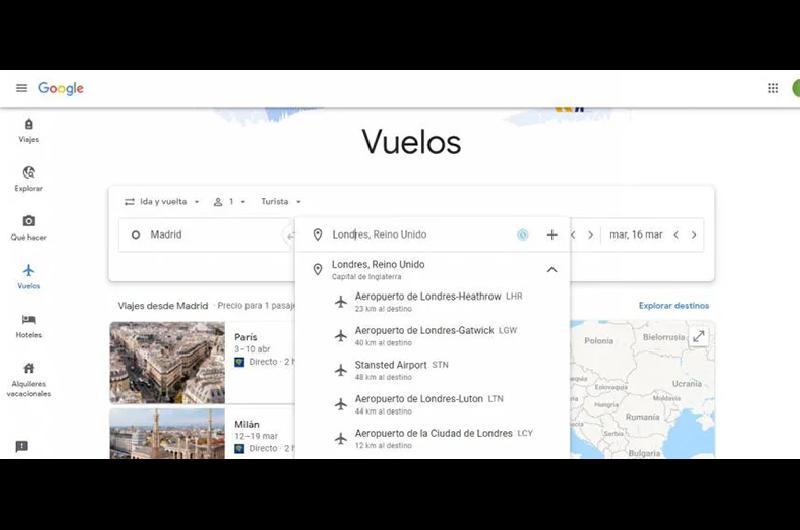This screenshot has width=800, height=530.
Task: Open Alquileres vacacionales section
Action: (29, 380)
